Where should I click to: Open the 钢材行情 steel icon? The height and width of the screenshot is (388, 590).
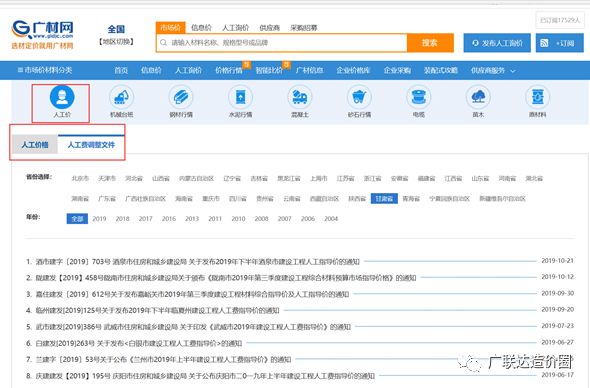click(181, 97)
